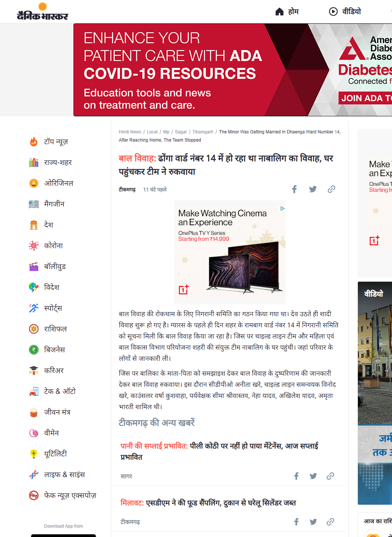Share पानी की सप्लाई story on Facebook

296,476
